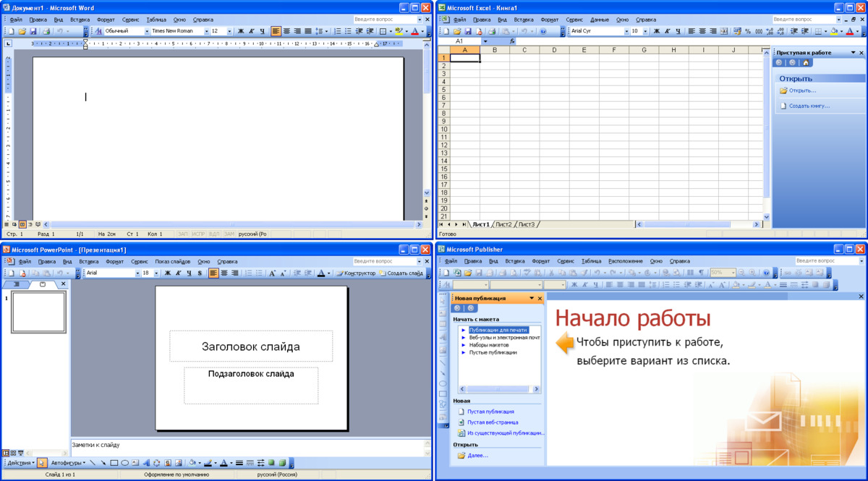Click Excel's merge and center icon
Viewport: 868px width, 481px height.
(725, 31)
